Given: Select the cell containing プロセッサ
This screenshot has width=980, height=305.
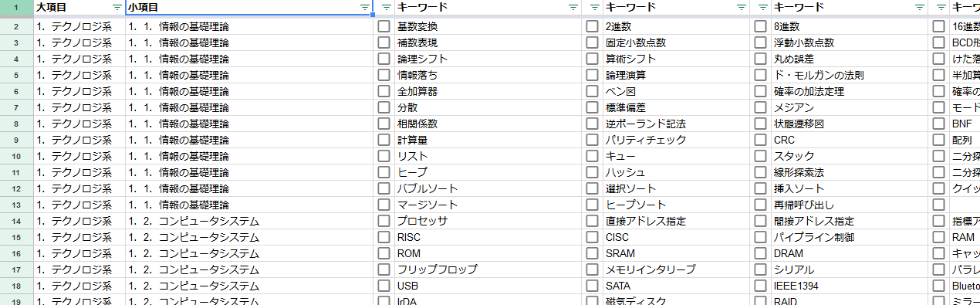Looking at the screenshot, I should (488, 221).
